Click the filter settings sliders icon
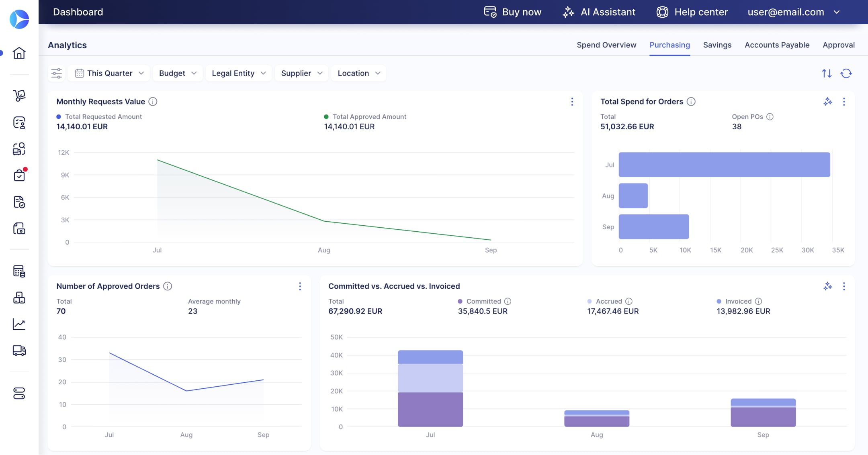 [x=57, y=73]
